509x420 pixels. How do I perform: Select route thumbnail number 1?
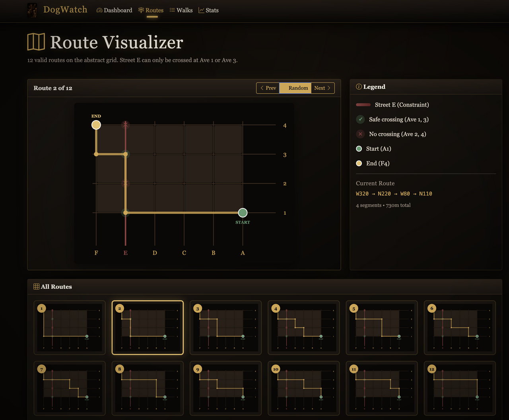(x=70, y=328)
